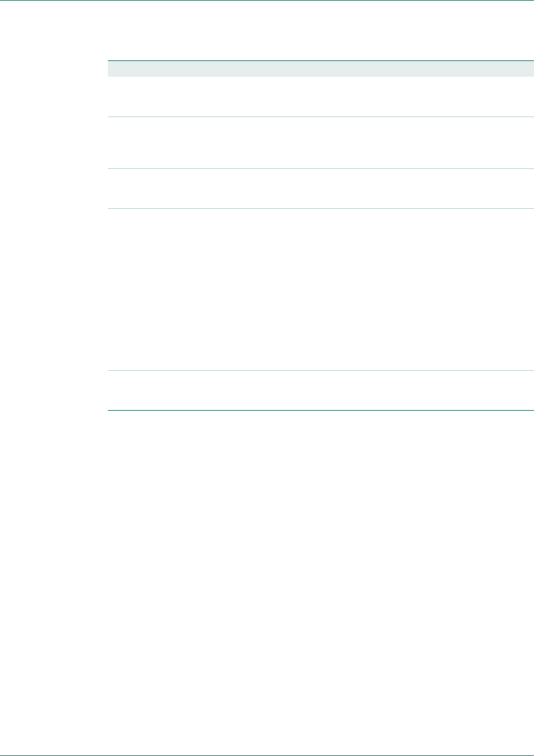Click the divider below the third row

point(320,208)
